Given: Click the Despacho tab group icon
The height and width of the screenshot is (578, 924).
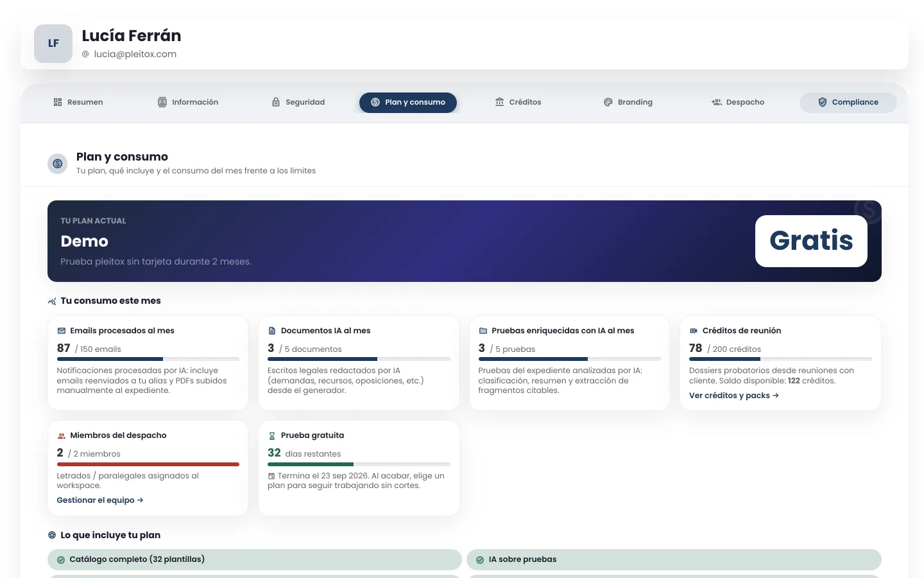Looking at the screenshot, I should (x=717, y=102).
